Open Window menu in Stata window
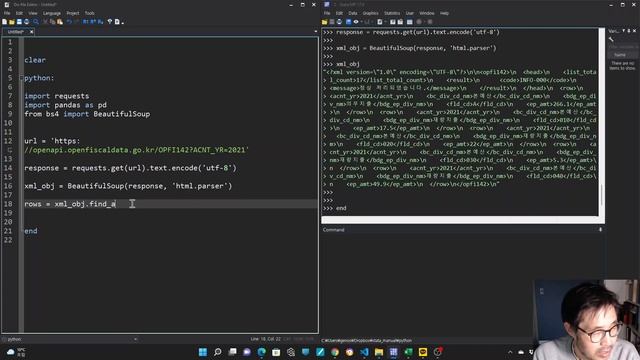This screenshot has width=640, height=360. click(x=427, y=13)
